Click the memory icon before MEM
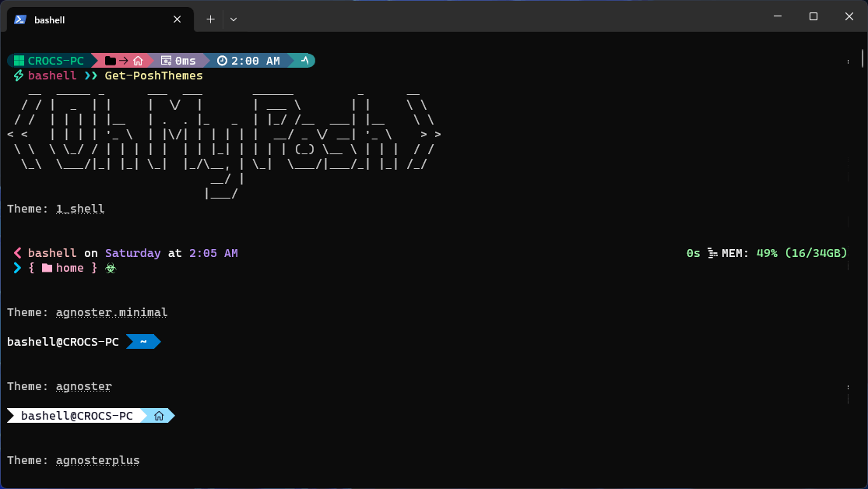Image resolution: width=868 pixels, height=489 pixels. [x=712, y=253]
